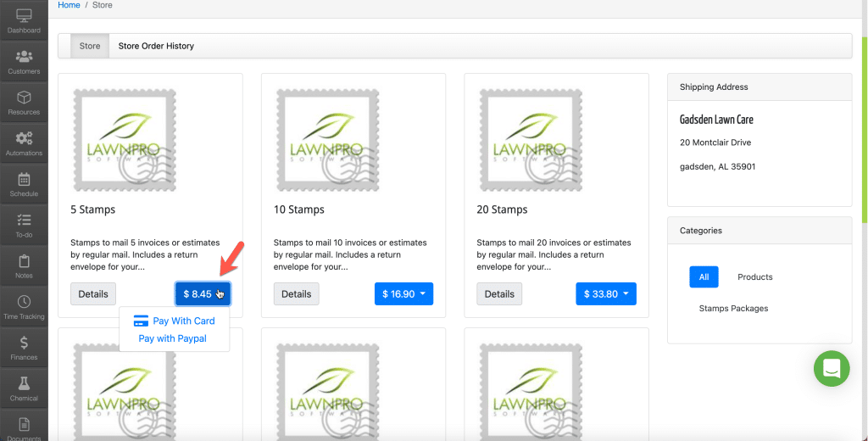
Task: View Details for 5 Stamps
Action: tap(93, 294)
